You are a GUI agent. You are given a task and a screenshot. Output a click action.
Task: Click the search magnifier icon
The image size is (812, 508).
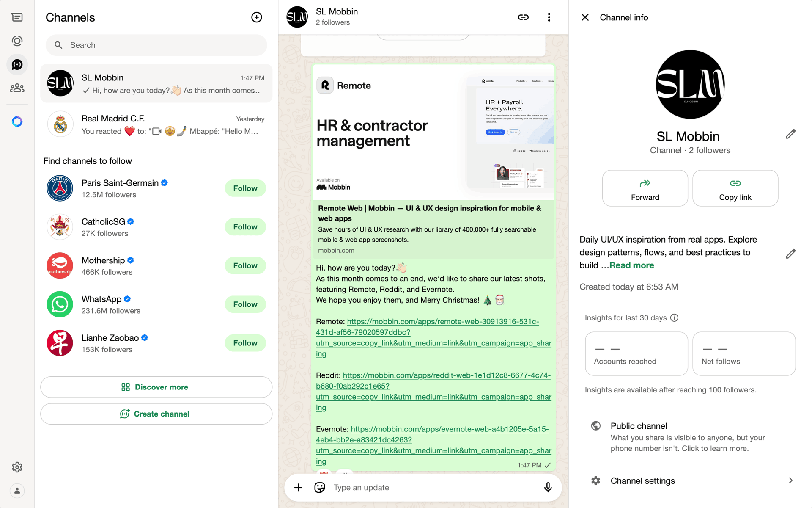point(58,45)
